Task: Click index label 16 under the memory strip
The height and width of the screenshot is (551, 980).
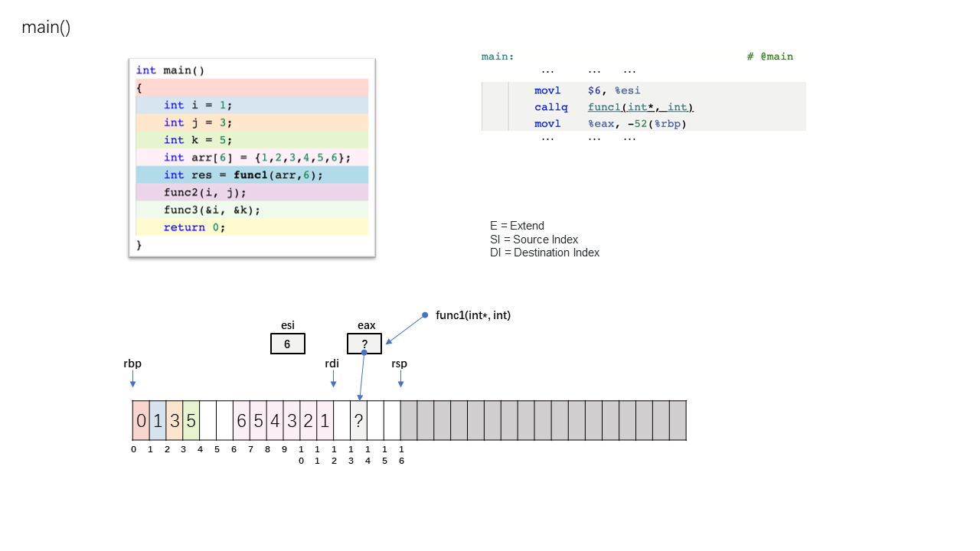Action: point(401,455)
